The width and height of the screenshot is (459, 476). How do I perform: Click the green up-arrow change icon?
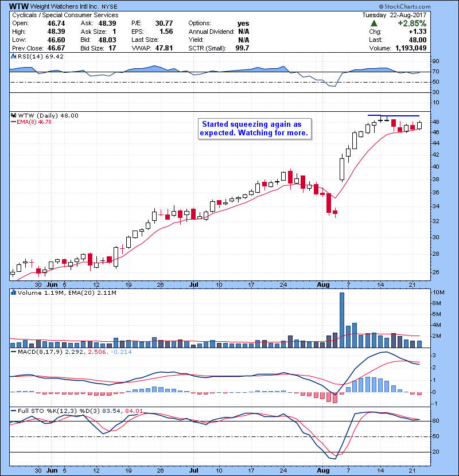(374, 24)
